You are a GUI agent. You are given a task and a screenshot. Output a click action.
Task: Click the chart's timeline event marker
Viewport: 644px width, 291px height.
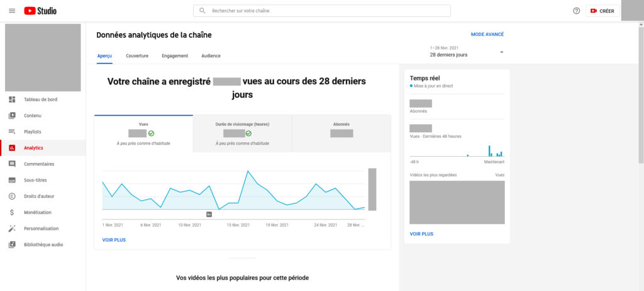(x=209, y=214)
